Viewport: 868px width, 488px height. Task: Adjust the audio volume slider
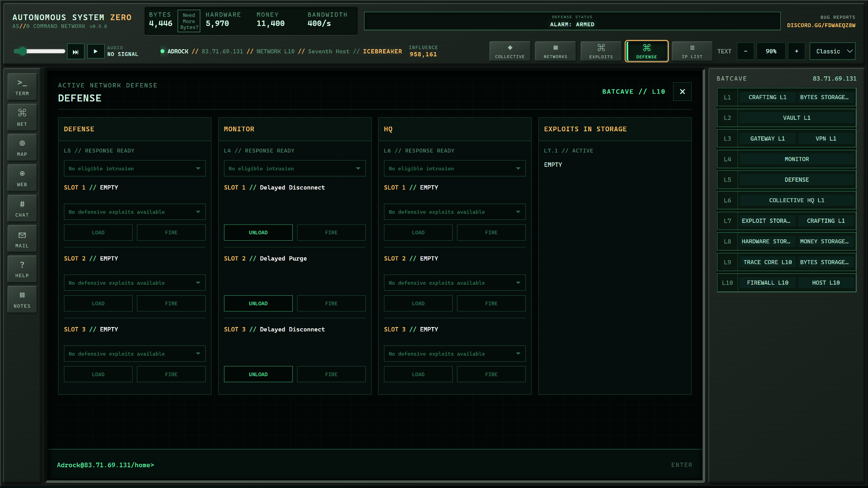[x=39, y=51]
